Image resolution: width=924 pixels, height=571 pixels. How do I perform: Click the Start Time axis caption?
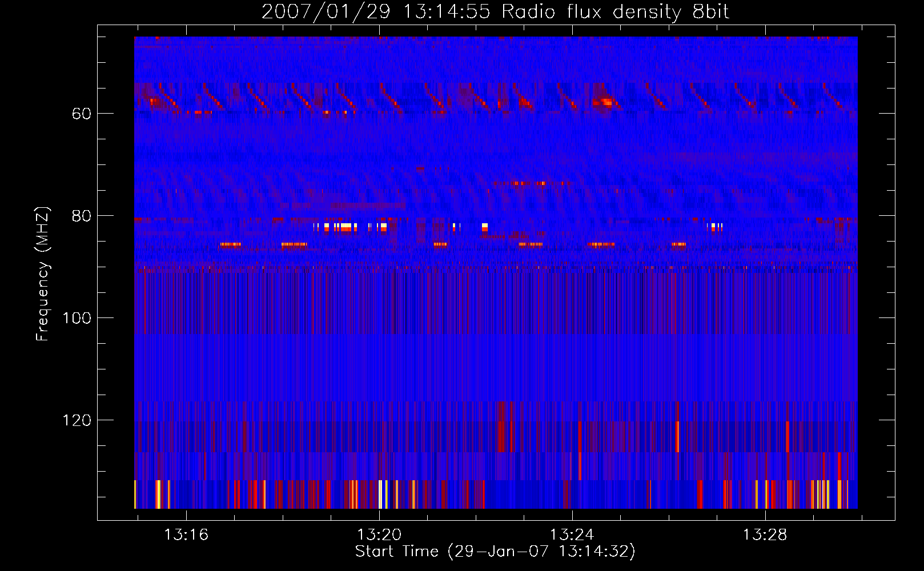tap(495, 552)
